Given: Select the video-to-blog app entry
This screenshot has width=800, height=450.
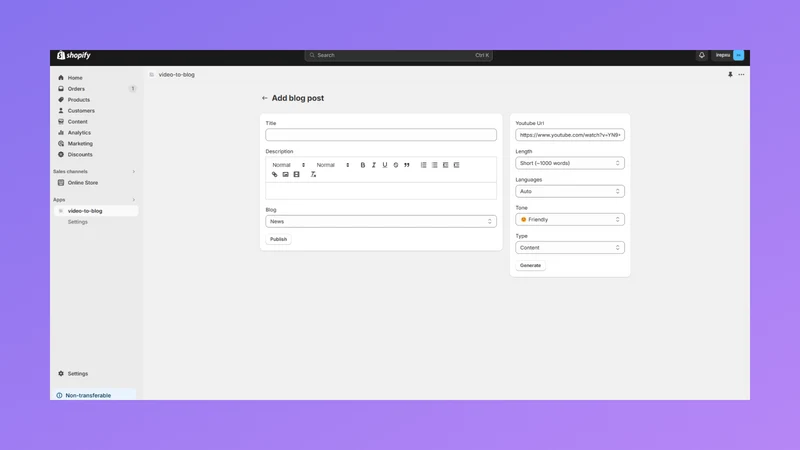Looking at the screenshot, I should pyautogui.click(x=95, y=211).
